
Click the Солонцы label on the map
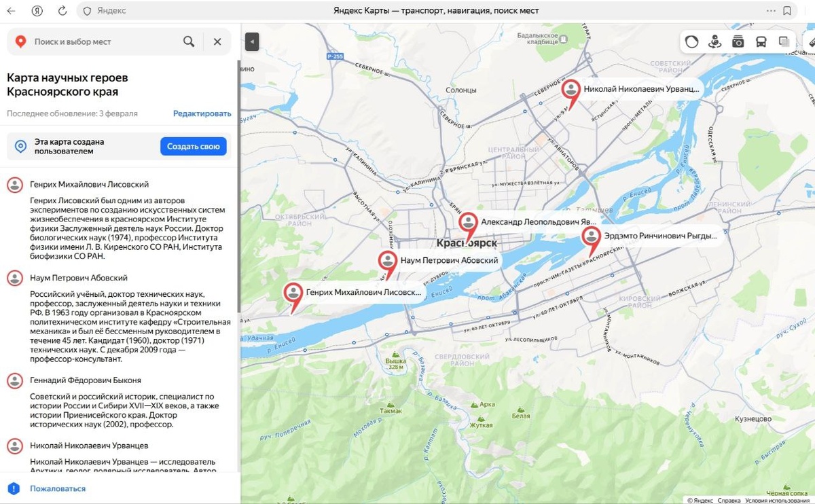(461, 90)
